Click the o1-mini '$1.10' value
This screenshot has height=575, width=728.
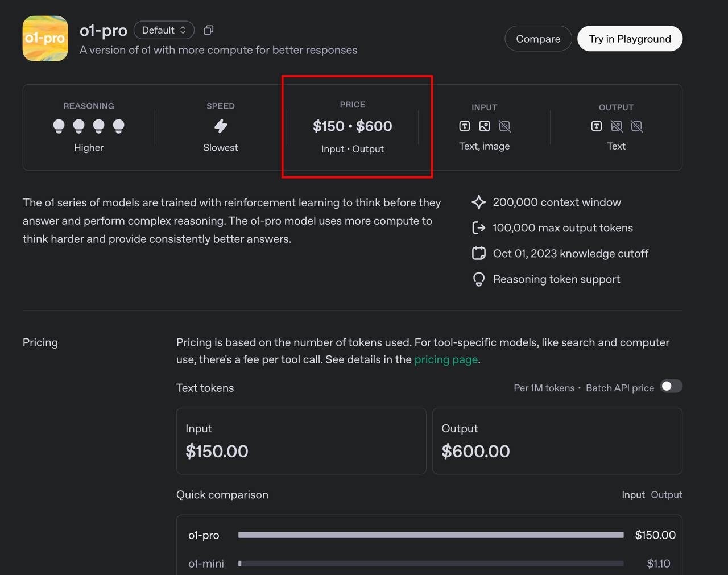tap(659, 564)
